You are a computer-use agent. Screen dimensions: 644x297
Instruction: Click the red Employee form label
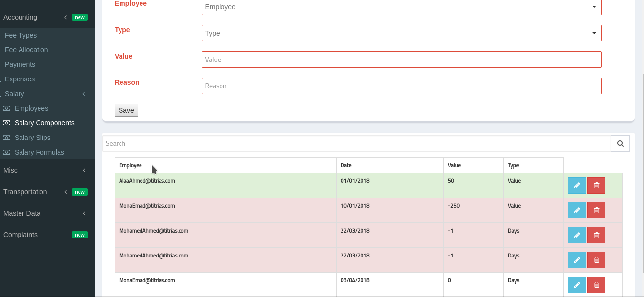131,3
